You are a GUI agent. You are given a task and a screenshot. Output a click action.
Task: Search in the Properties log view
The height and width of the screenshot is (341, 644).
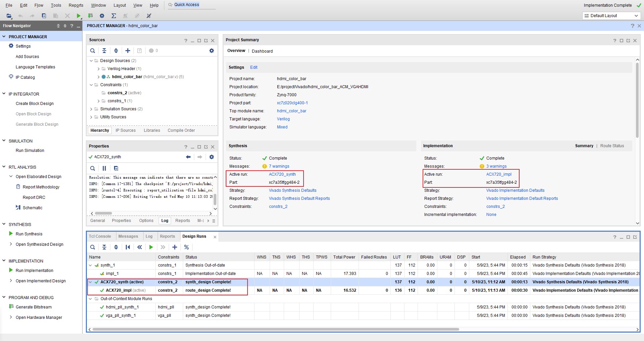[93, 168]
